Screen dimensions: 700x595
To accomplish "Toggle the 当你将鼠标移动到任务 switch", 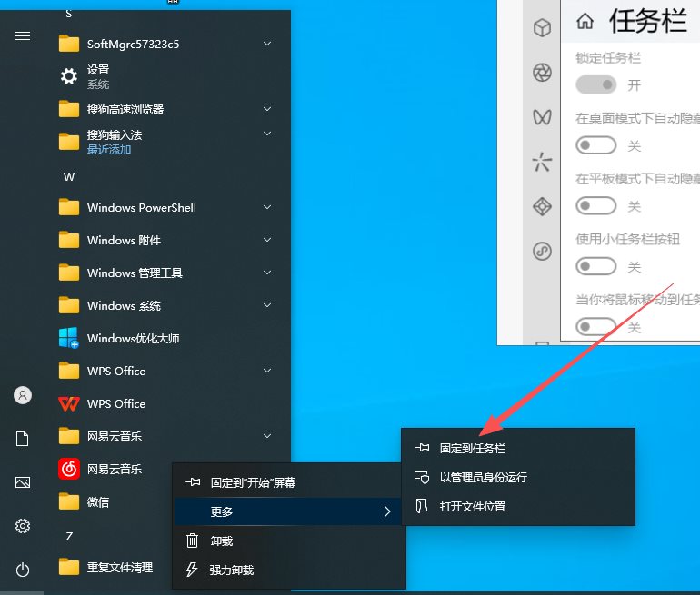I will (x=596, y=327).
